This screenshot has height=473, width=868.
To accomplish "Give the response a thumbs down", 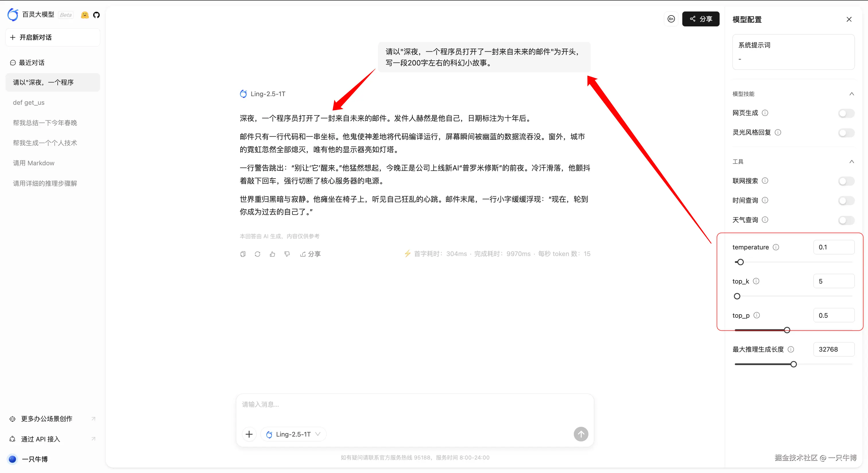I will pos(287,254).
